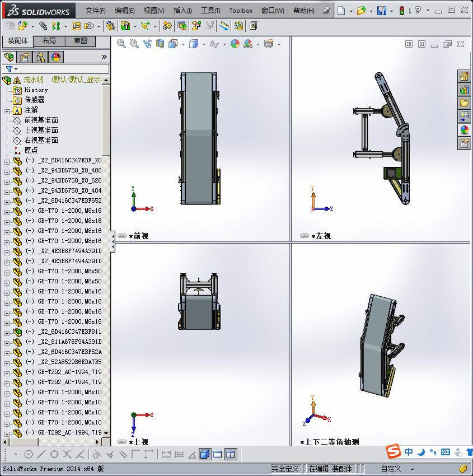
Task: Click the Exploded View icon
Action: (x=196, y=26)
